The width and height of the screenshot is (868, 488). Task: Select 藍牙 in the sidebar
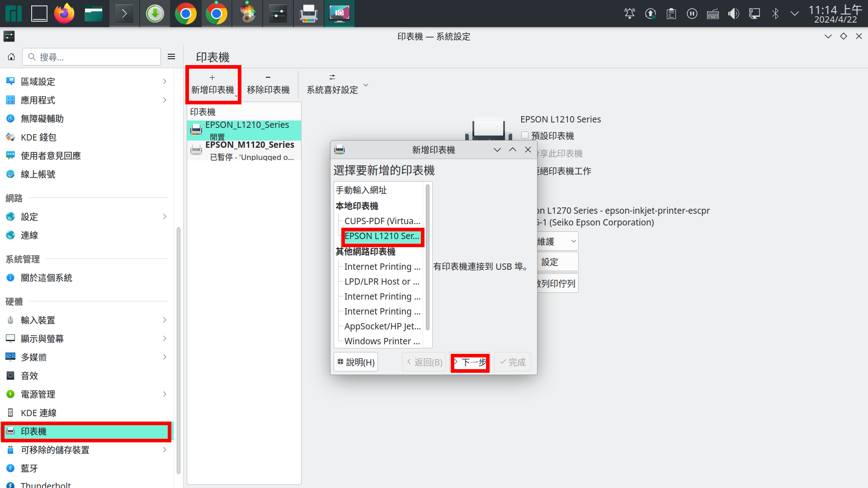pos(29,469)
